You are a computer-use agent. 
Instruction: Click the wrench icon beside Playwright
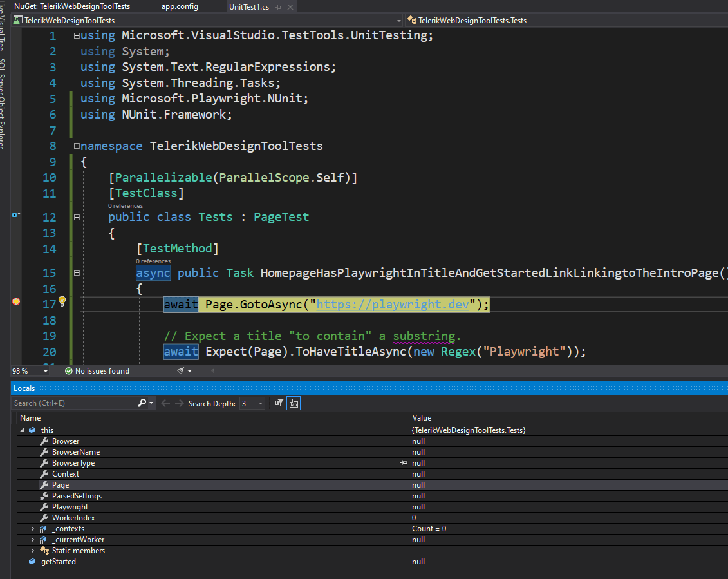tap(44, 507)
